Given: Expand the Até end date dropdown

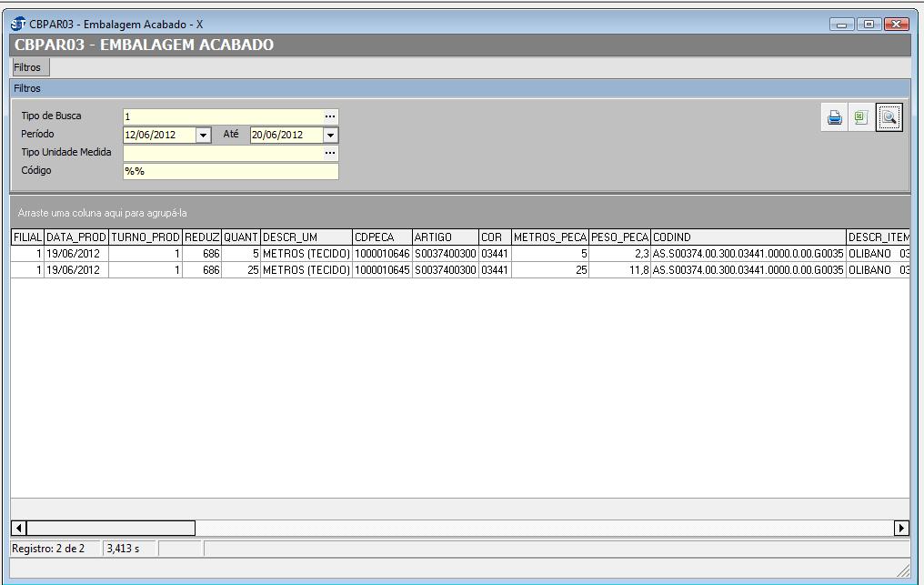Looking at the screenshot, I should point(331,135).
